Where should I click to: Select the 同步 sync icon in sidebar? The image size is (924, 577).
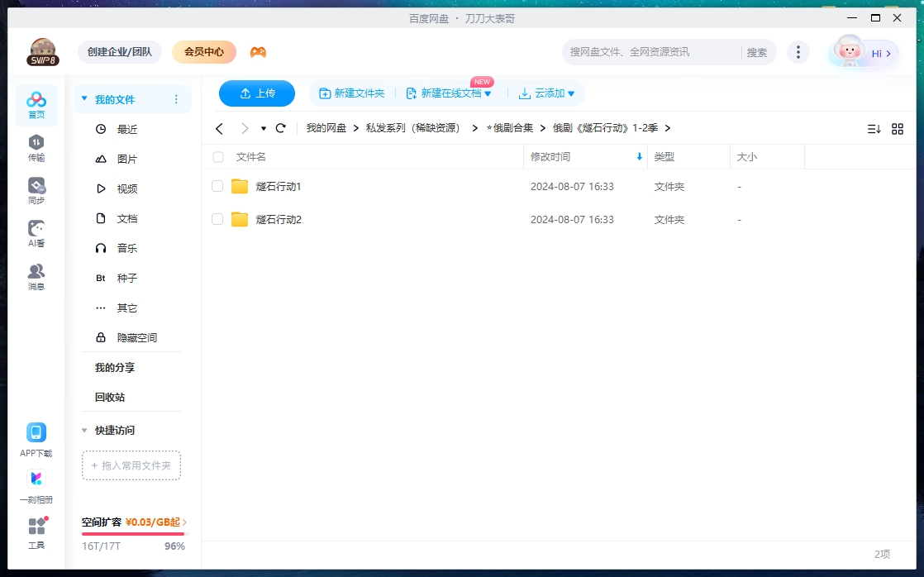[36, 190]
